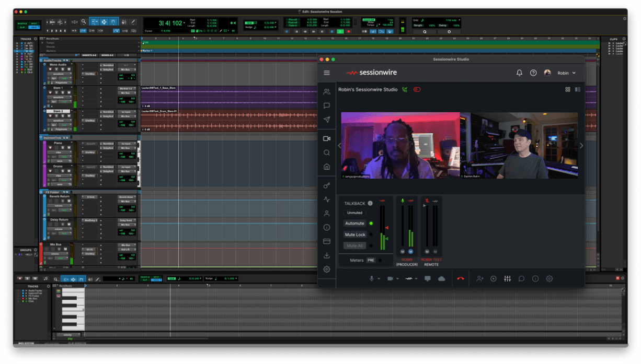
Task: Select the Zoomer magnifier tool
Action: coord(84,22)
